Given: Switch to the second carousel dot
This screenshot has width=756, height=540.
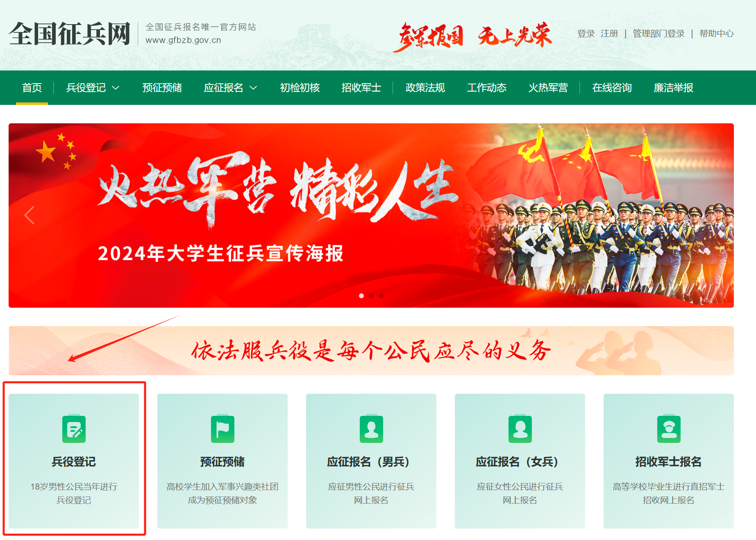Looking at the screenshot, I should point(371,295).
